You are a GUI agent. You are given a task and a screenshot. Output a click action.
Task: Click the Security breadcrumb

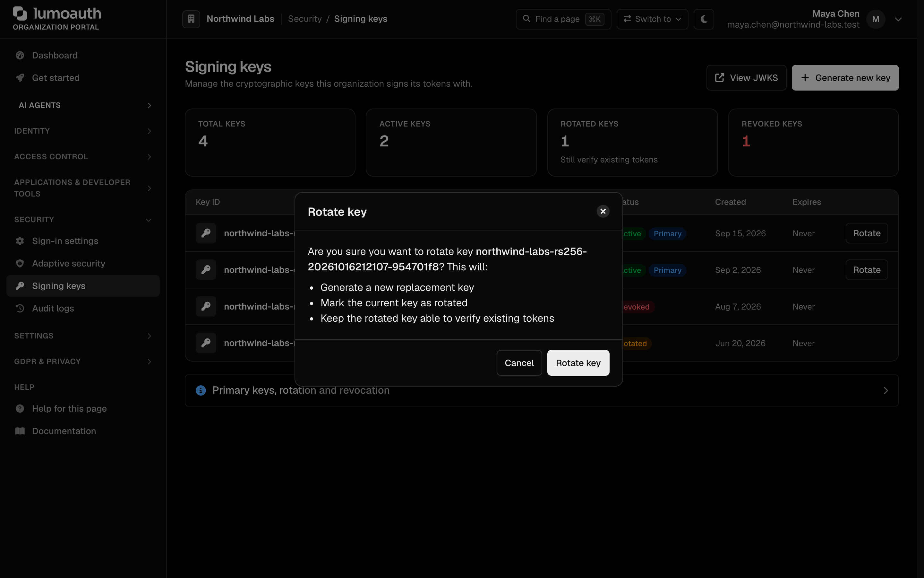tap(305, 19)
